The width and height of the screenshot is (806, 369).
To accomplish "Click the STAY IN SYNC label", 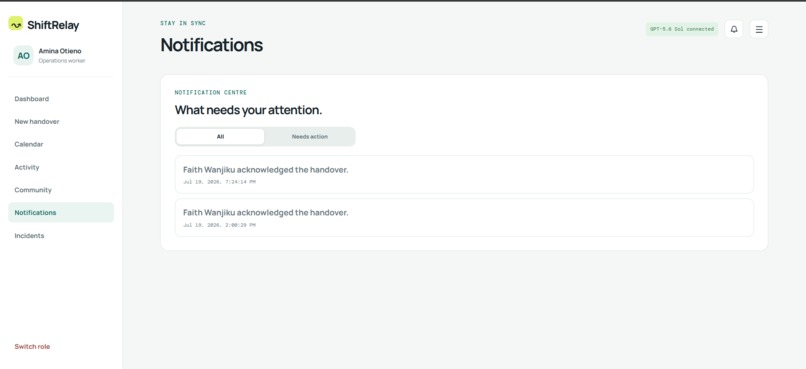I will (183, 23).
